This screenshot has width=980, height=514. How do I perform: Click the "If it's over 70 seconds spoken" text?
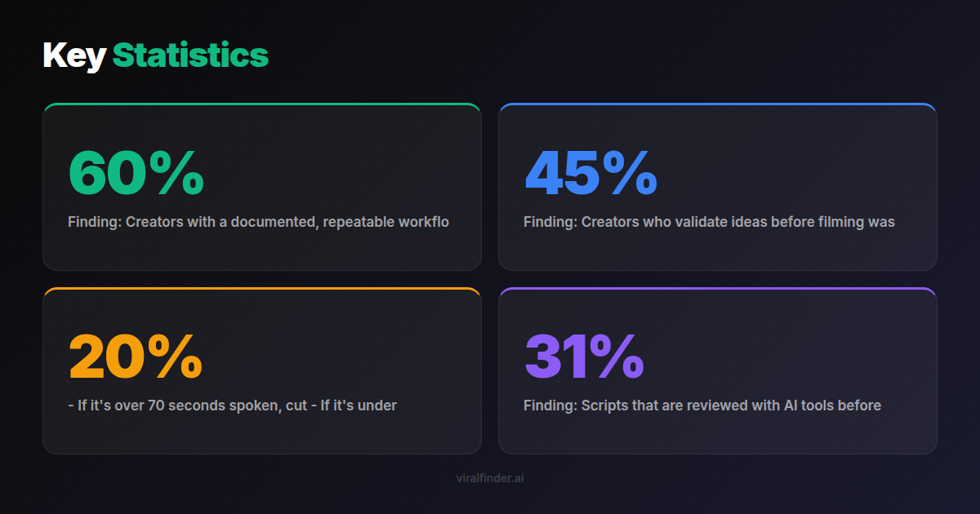point(178,405)
